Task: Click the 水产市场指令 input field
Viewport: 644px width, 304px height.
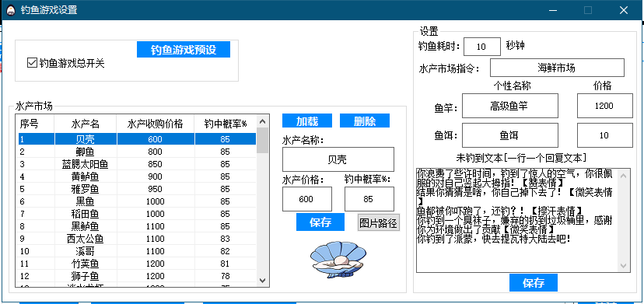Action: (557, 68)
